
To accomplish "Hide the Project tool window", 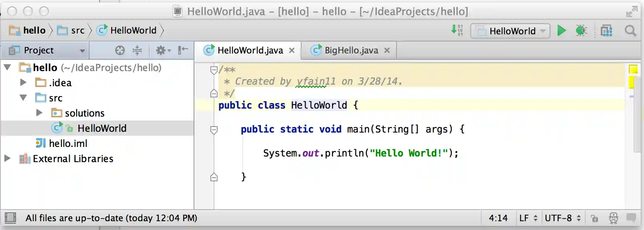I will click(183, 50).
